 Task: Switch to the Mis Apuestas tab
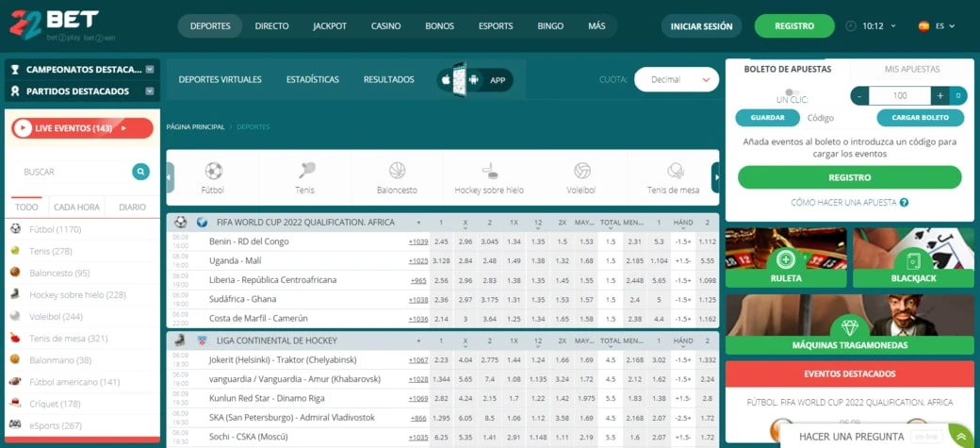(x=912, y=70)
